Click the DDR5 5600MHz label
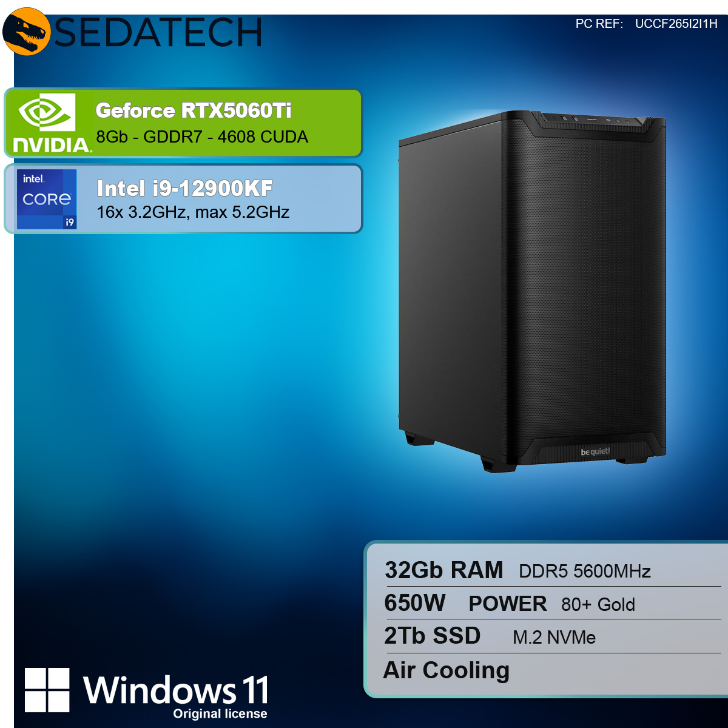The width and height of the screenshot is (728, 728). coord(585,571)
